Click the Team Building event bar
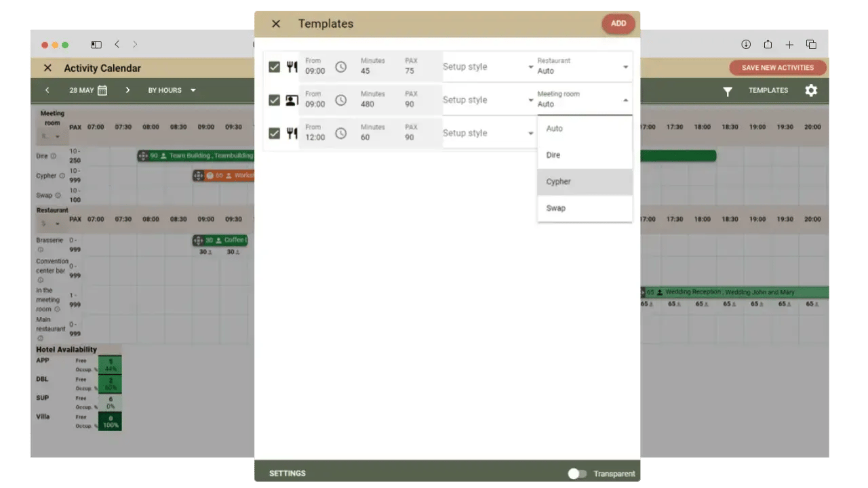This screenshot has height=488, width=868. 196,156
